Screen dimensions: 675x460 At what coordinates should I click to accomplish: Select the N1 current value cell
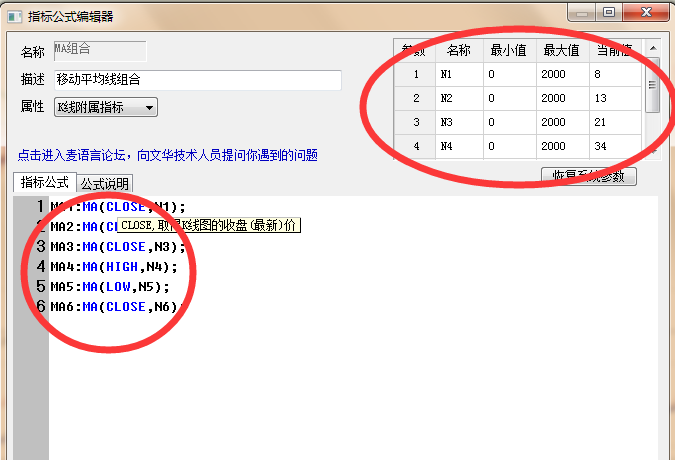tap(615, 74)
